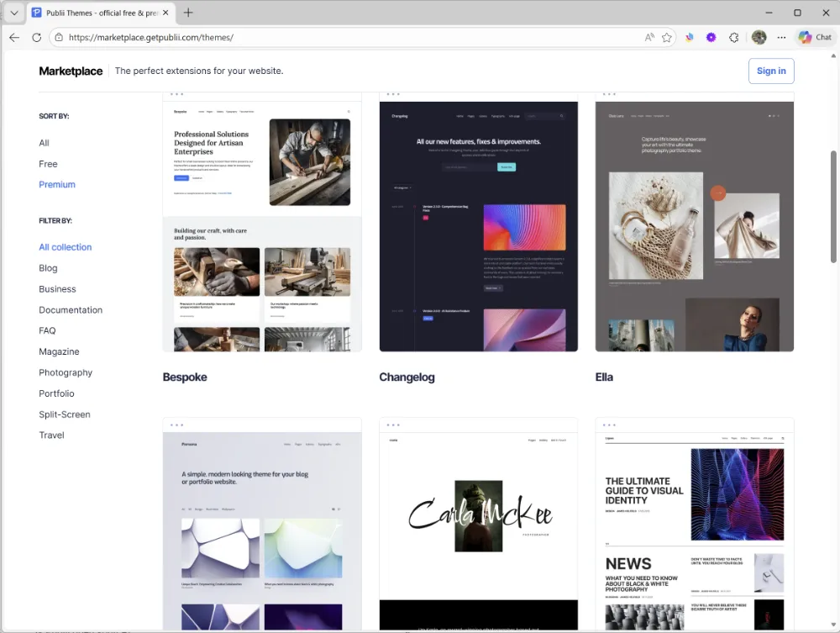Click the Premium sort option
Screen dimensions: 840x633
click(57, 184)
